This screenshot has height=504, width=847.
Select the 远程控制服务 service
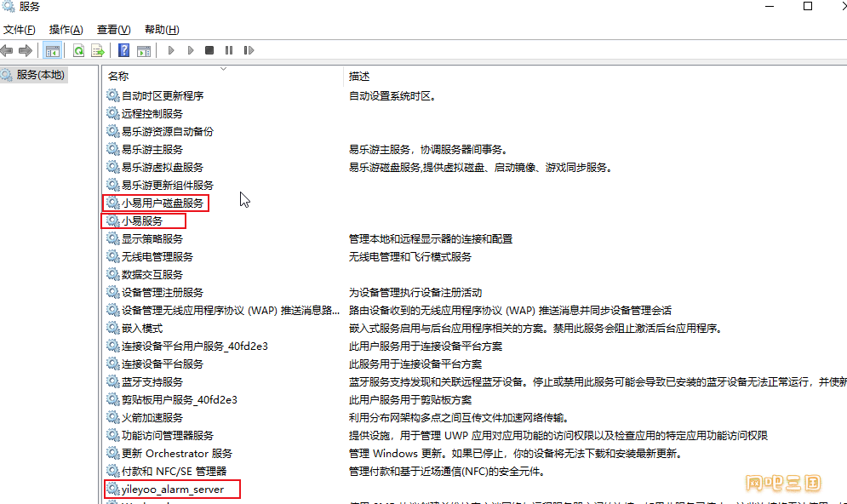[152, 113]
